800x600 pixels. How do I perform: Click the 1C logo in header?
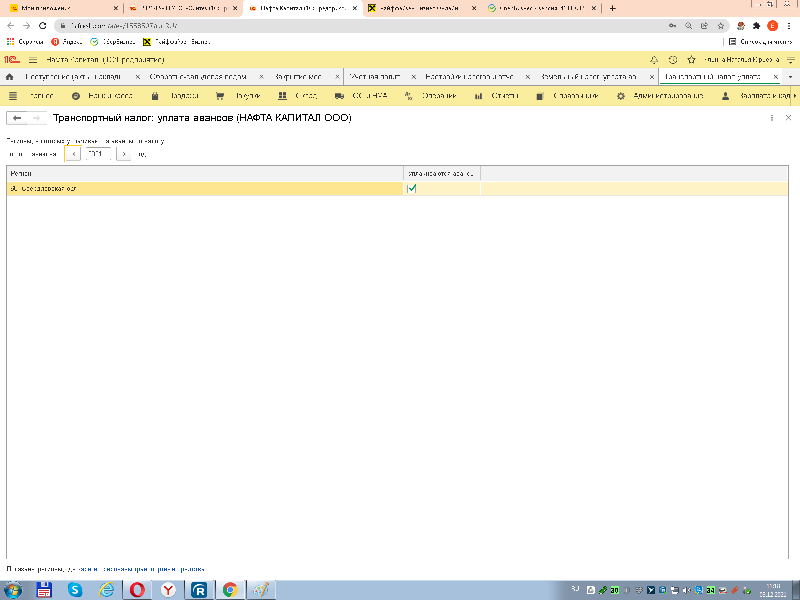click(11, 60)
